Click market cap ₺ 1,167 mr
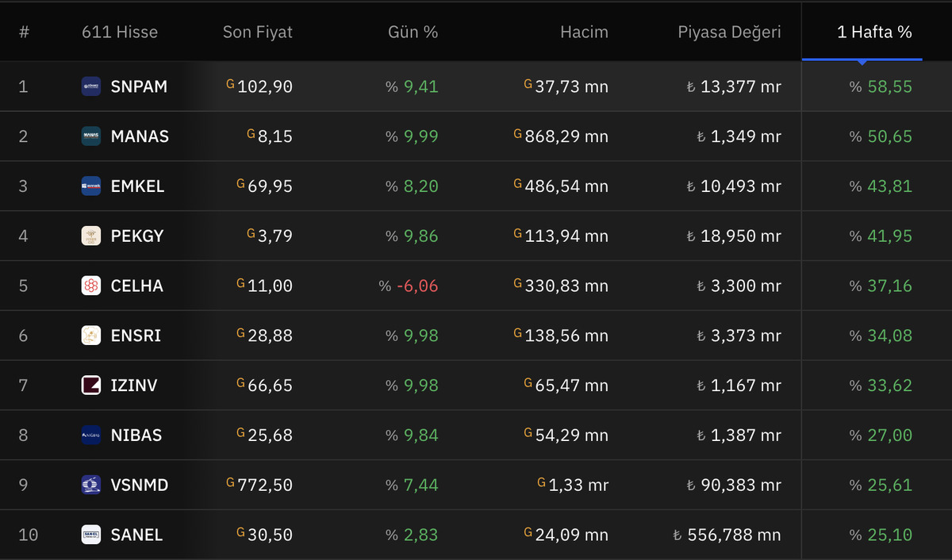952x560 pixels. point(739,385)
